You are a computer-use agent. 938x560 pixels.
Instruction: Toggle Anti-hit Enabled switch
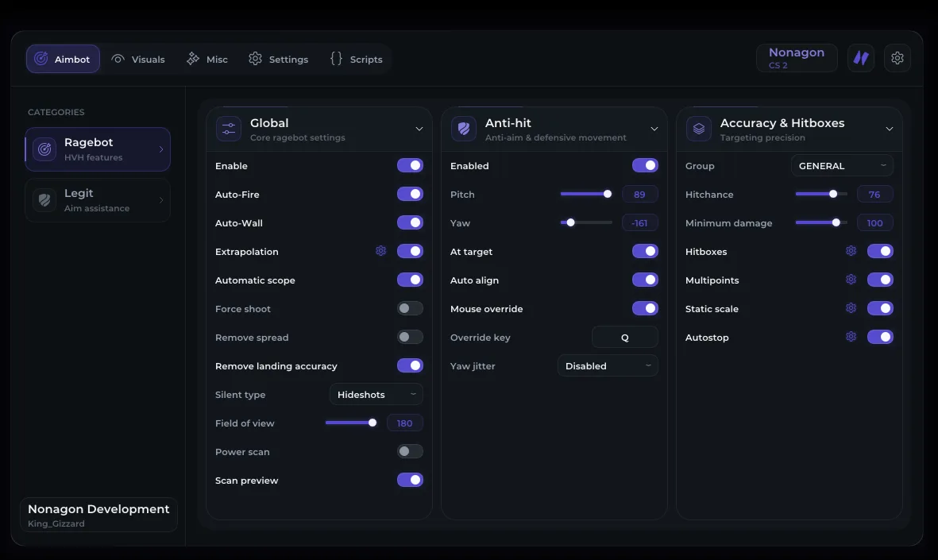[645, 165]
